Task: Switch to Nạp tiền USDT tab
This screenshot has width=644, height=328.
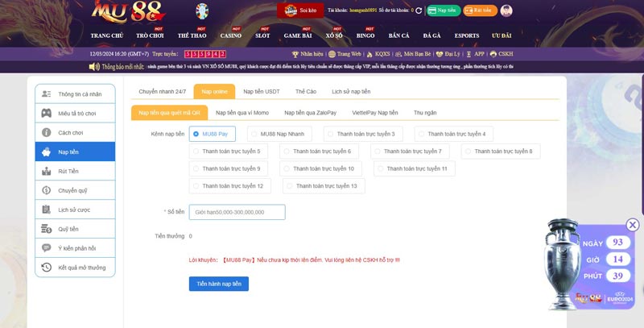Action: [x=262, y=91]
